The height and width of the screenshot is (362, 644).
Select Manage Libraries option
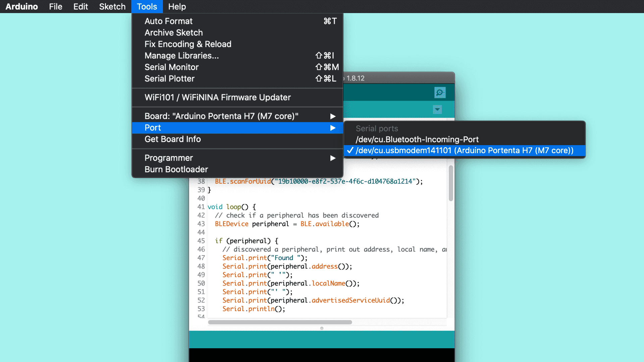[181, 56]
